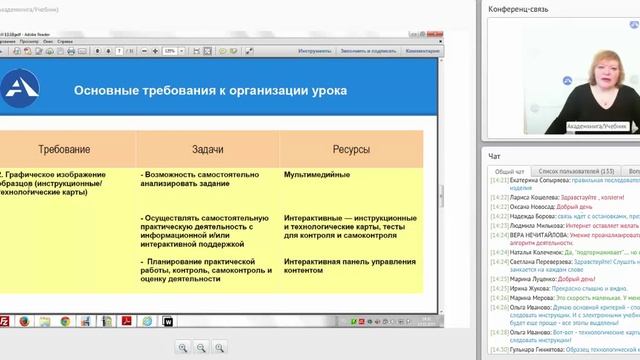Open the Справка menu

point(65,42)
